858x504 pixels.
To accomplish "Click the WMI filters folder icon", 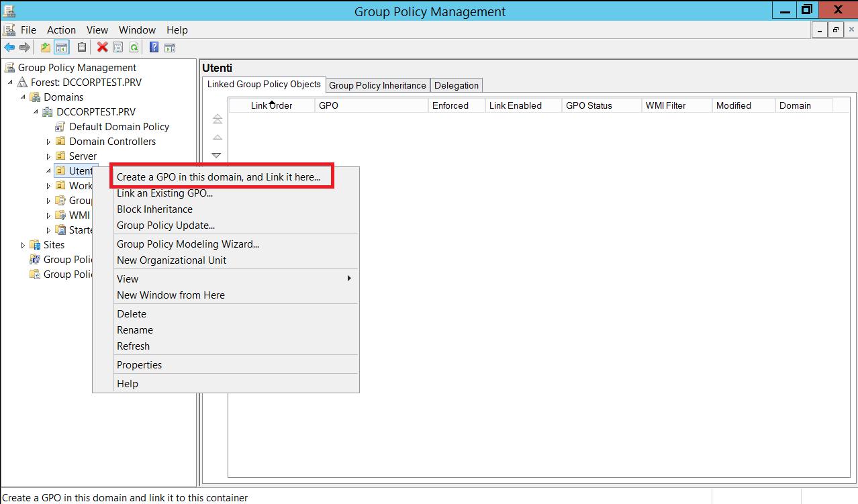I will click(60, 215).
